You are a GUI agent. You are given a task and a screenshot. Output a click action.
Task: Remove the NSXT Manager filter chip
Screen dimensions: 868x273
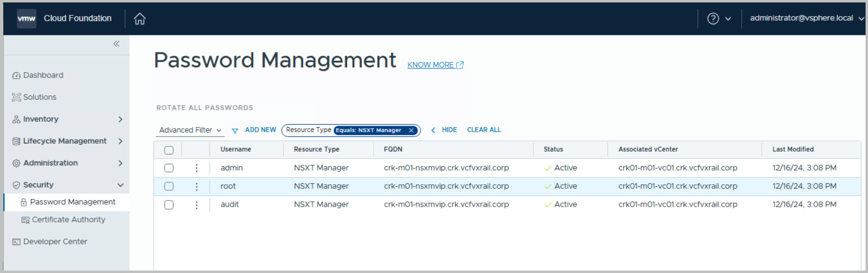click(x=411, y=130)
